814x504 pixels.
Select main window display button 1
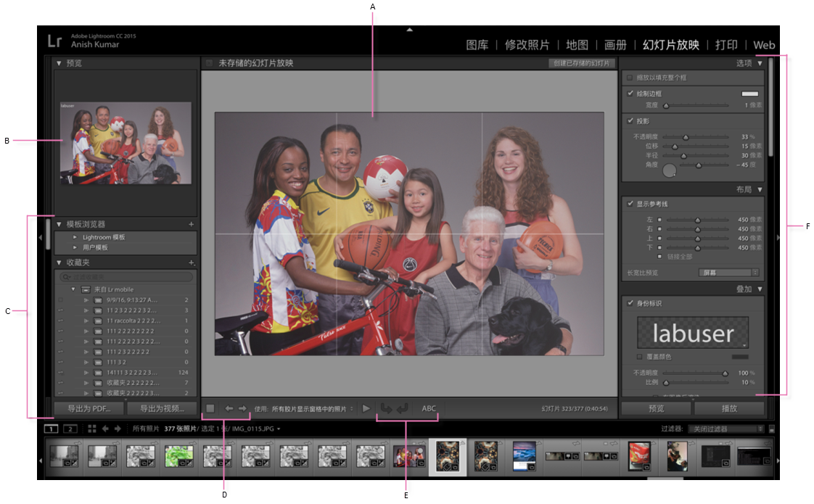click(x=51, y=429)
